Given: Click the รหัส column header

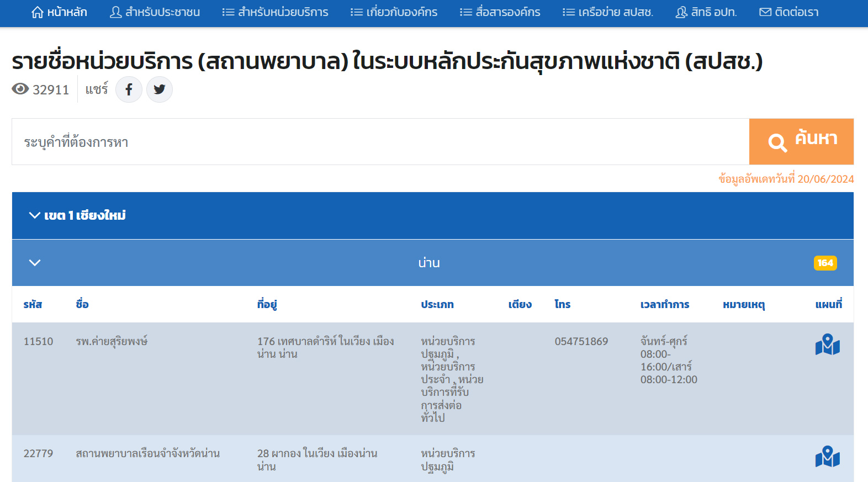Looking at the screenshot, I should coord(33,304).
